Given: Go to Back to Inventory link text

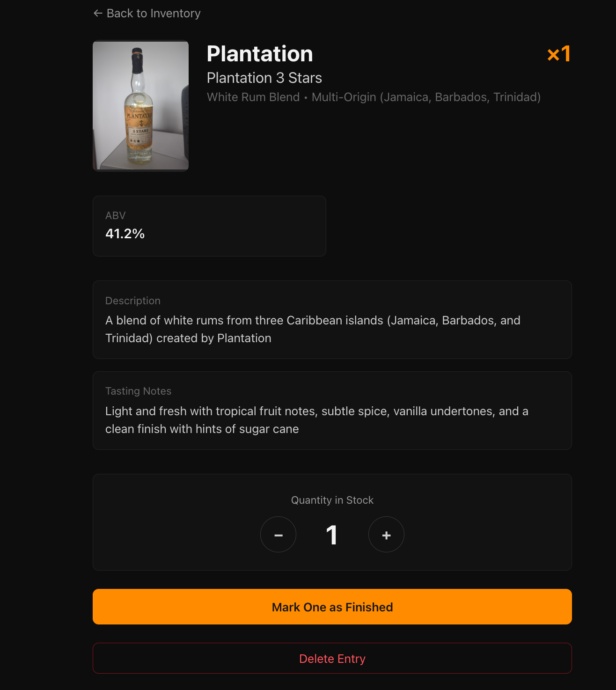Looking at the screenshot, I should click(x=154, y=14).
